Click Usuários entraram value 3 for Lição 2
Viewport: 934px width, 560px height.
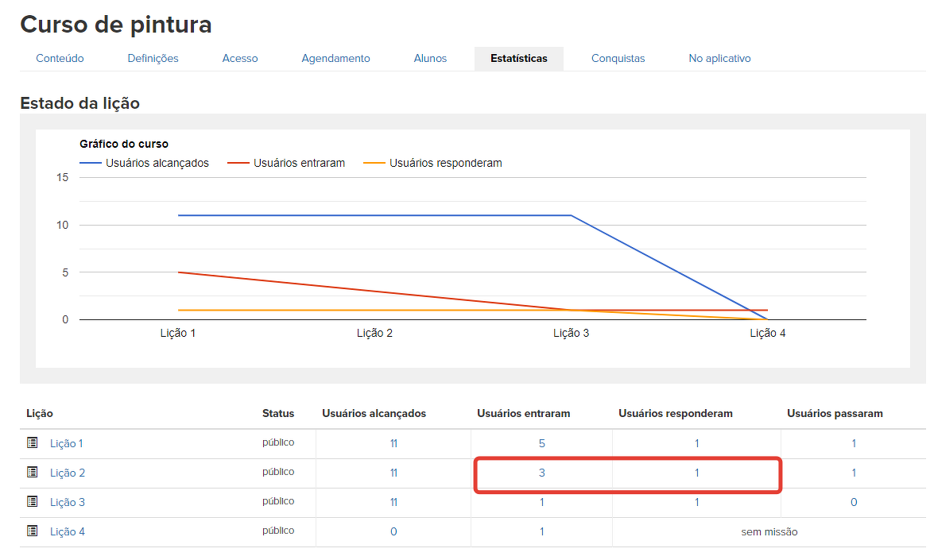(x=542, y=473)
